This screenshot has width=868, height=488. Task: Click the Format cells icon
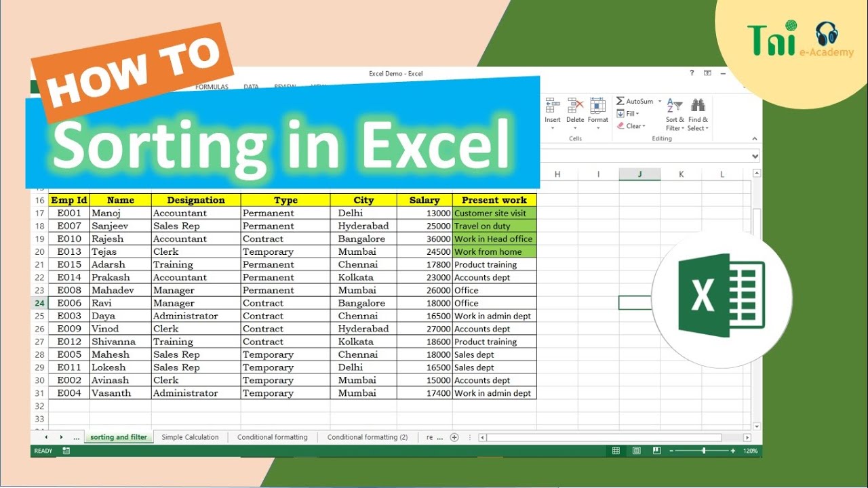[x=597, y=106]
